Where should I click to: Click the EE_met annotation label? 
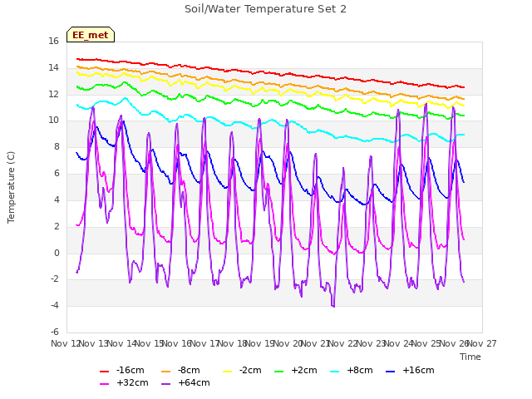coord(91,35)
